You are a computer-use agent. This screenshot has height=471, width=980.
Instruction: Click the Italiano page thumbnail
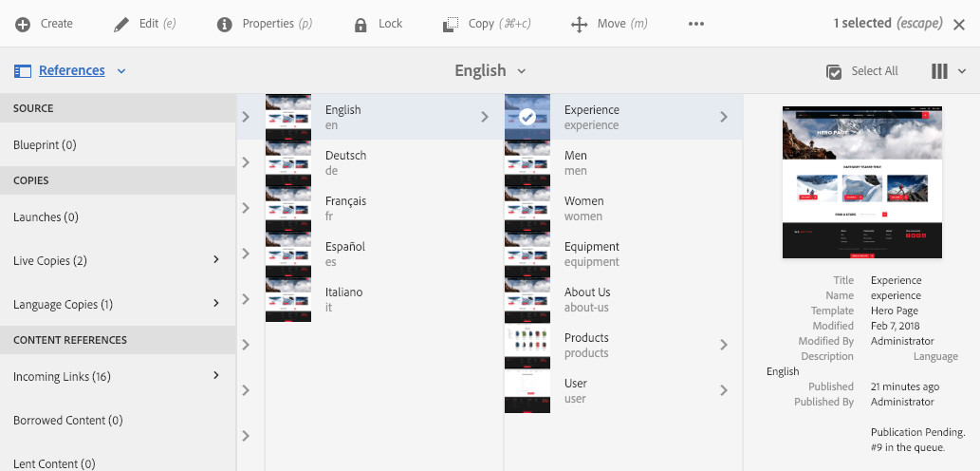coord(288,299)
